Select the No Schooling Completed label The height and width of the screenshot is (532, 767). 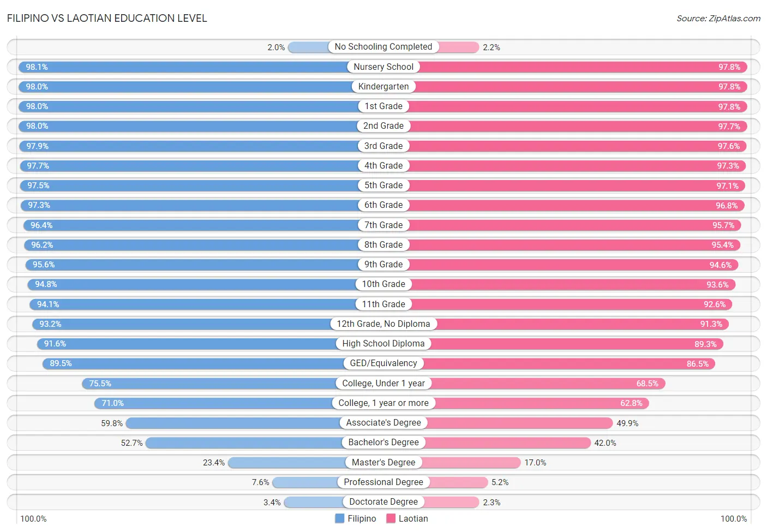383,47
